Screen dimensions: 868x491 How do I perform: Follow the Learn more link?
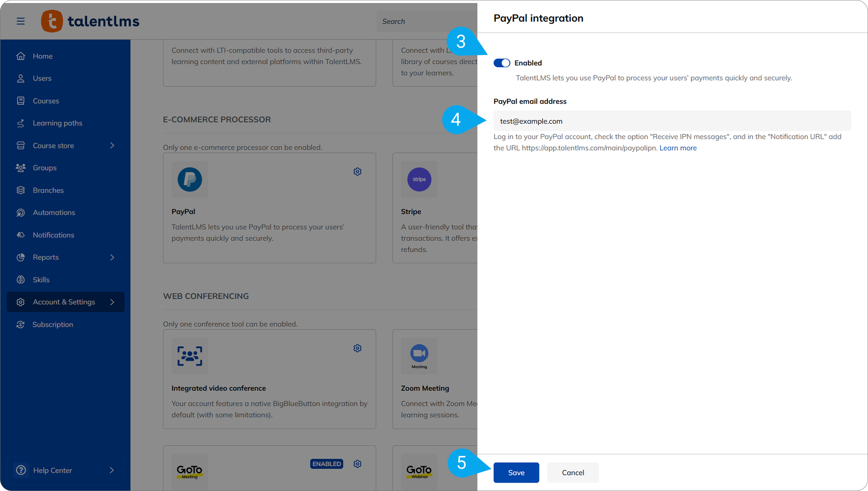tap(678, 148)
